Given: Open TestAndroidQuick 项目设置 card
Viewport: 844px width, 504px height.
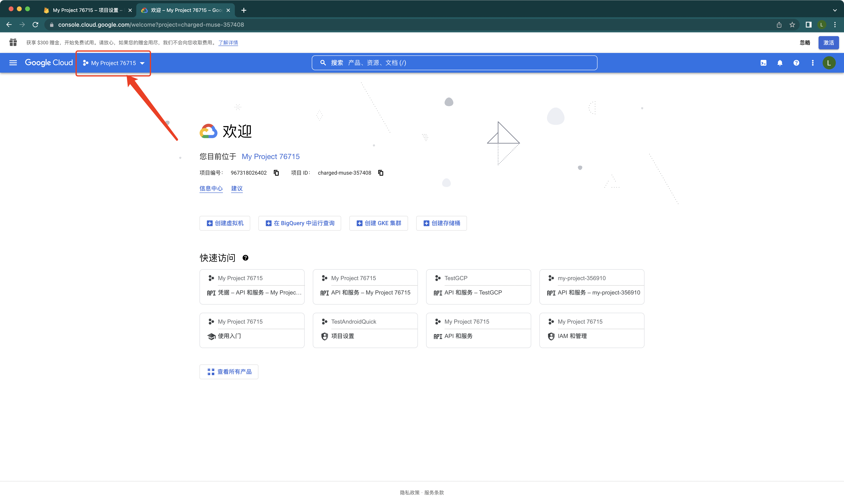Looking at the screenshot, I should (x=365, y=330).
